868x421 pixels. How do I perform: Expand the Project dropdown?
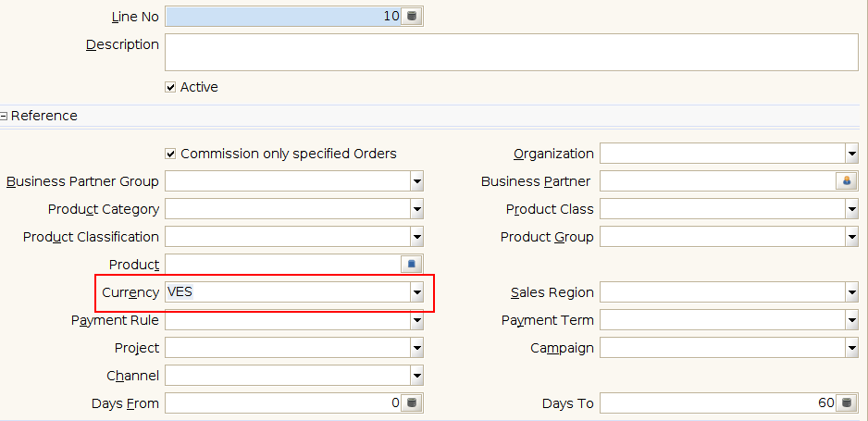pos(416,348)
